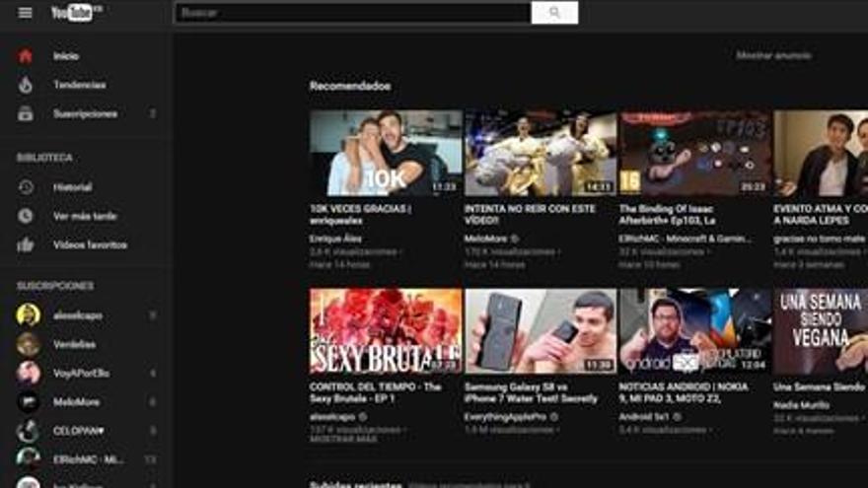
Task: Open the Samsung Galaxy S8 vs iPhone 7 title
Action: (531, 392)
